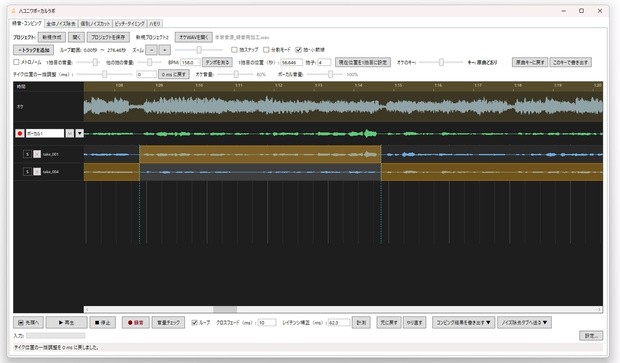Image resolution: width=620 pixels, height=363 pixels.
Task: Click the 計測 latency measure button
Action: [361, 323]
